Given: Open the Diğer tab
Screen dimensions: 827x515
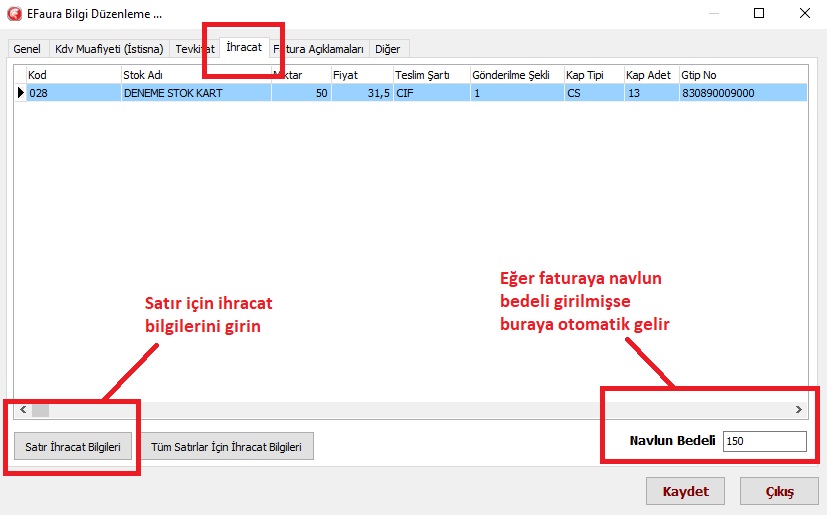Looking at the screenshot, I should pos(387,48).
